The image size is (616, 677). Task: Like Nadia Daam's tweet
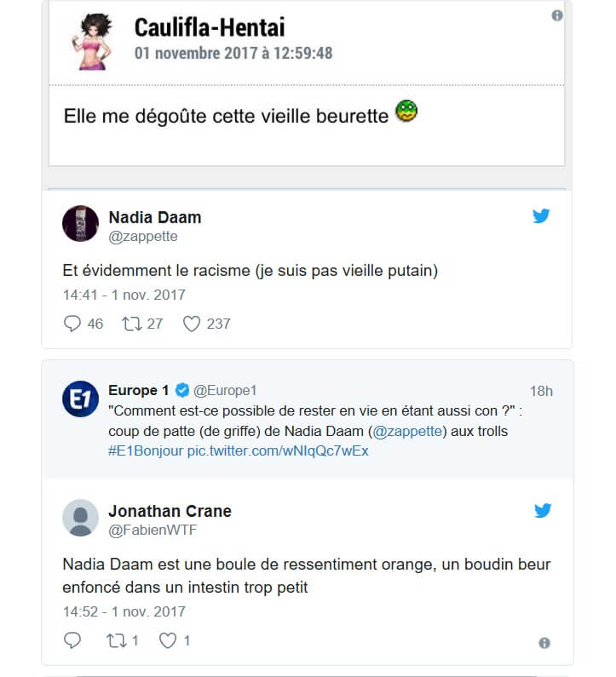click(x=192, y=324)
